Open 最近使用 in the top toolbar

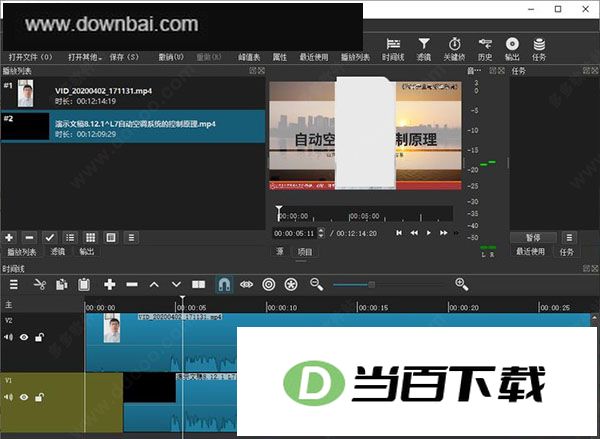314,57
